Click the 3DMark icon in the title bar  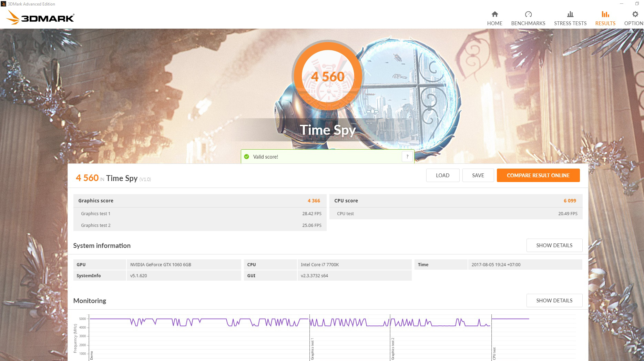[x=3, y=4]
